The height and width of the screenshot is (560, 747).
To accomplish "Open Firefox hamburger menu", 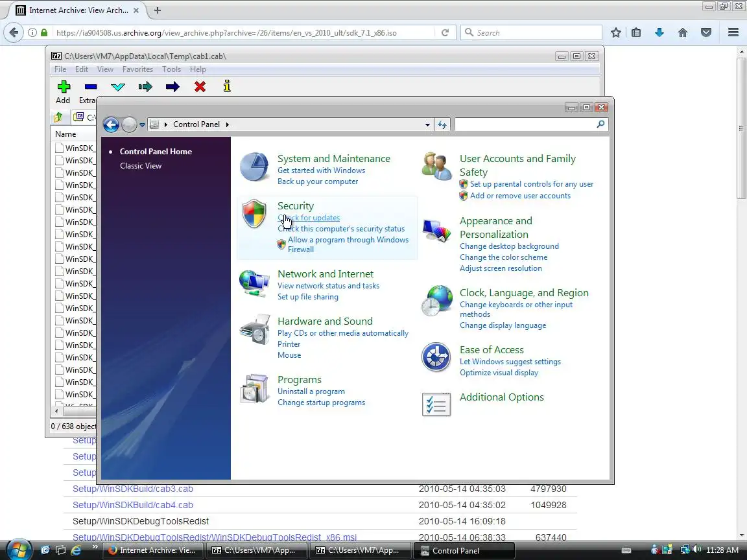I will point(733,32).
